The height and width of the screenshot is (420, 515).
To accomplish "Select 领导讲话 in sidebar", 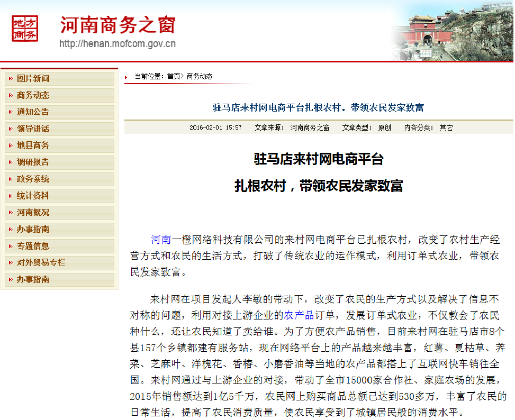I will (x=59, y=129).
